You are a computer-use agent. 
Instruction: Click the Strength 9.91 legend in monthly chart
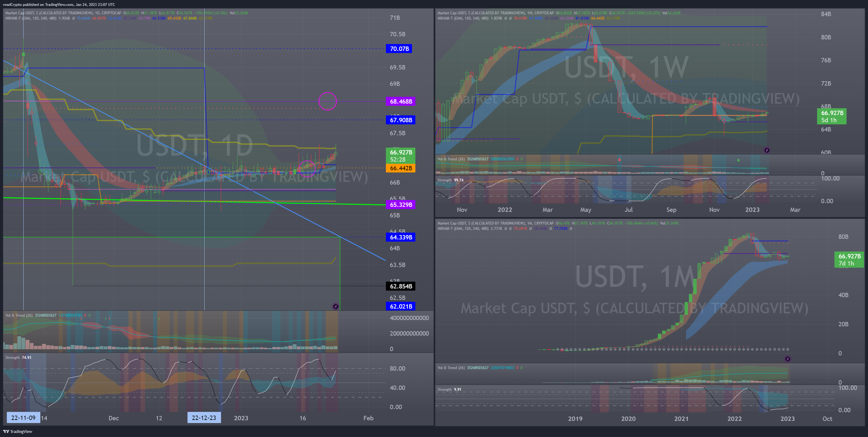pyautogui.click(x=450, y=390)
